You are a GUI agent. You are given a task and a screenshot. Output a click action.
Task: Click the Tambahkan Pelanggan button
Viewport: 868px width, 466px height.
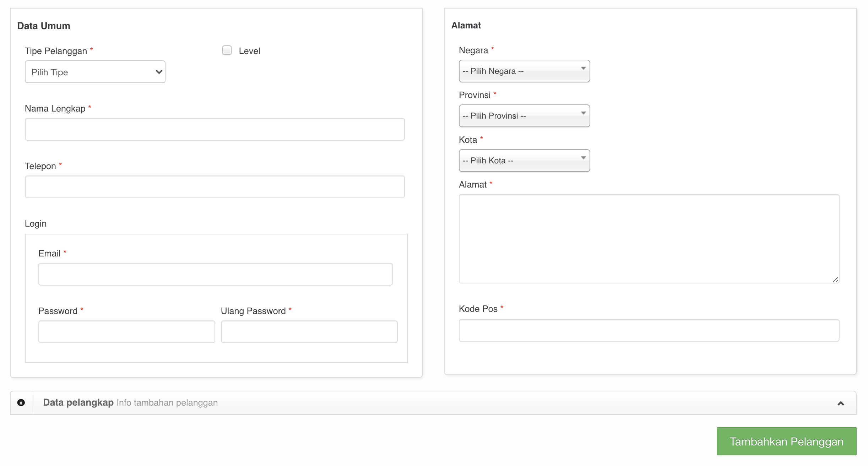pyautogui.click(x=786, y=441)
